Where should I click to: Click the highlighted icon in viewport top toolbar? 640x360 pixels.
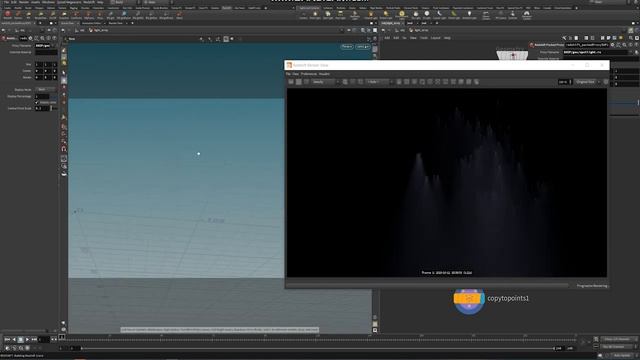pos(226,39)
